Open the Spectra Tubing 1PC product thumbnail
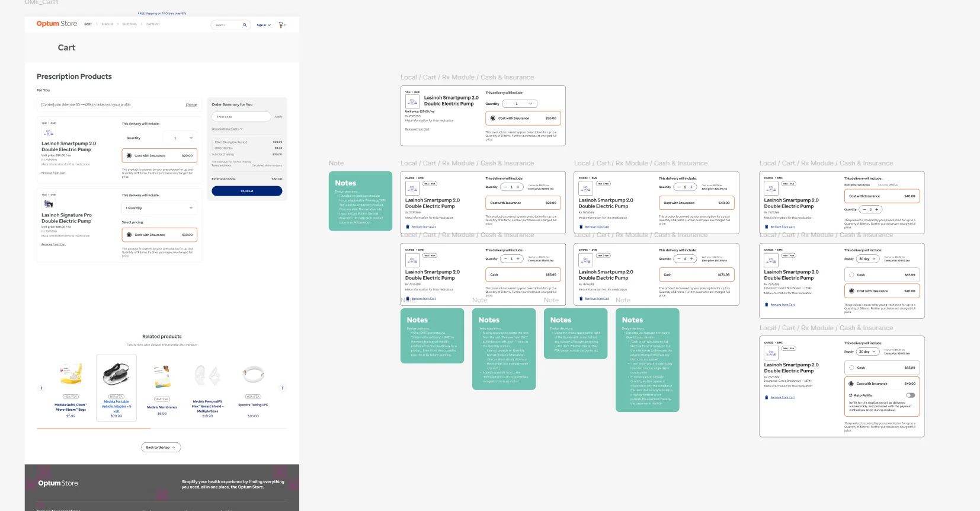Screen dimensions: 980x511 [253, 375]
